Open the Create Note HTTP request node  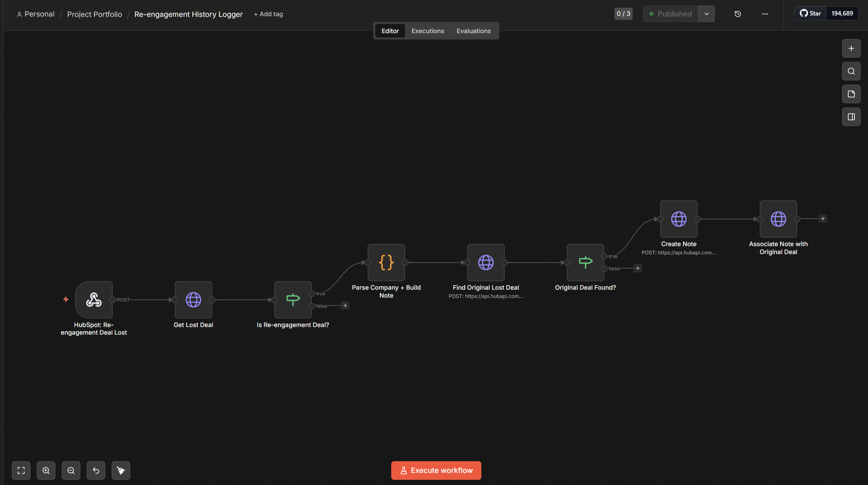pyautogui.click(x=678, y=219)
